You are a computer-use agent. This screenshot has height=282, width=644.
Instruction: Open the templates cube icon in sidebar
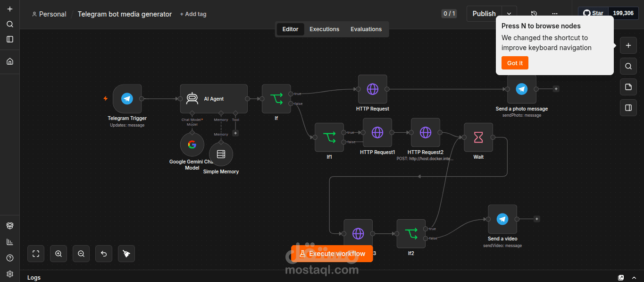pyautogui.click(x=10, y=226)
